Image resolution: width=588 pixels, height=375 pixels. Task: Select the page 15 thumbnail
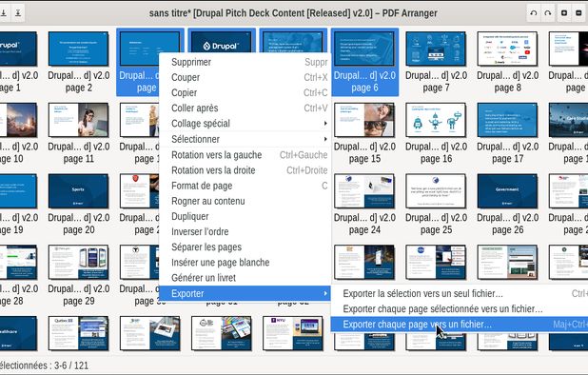click(364, 120)
